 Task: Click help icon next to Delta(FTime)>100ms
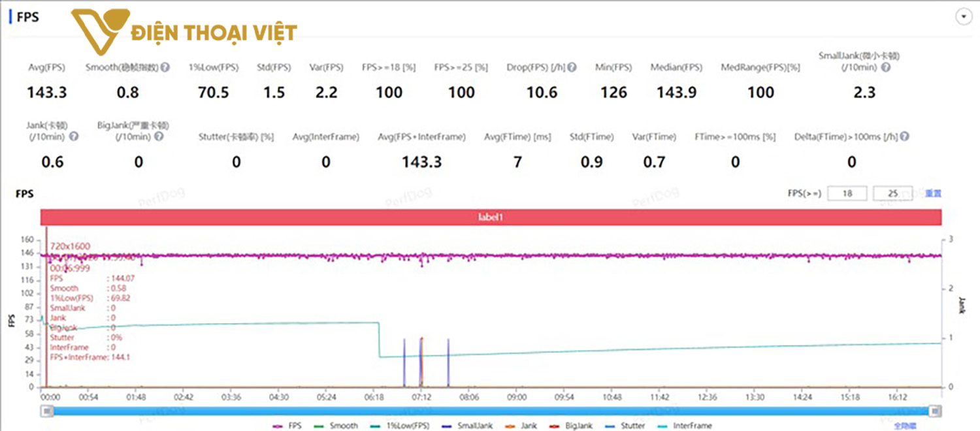tap(905, 136)
